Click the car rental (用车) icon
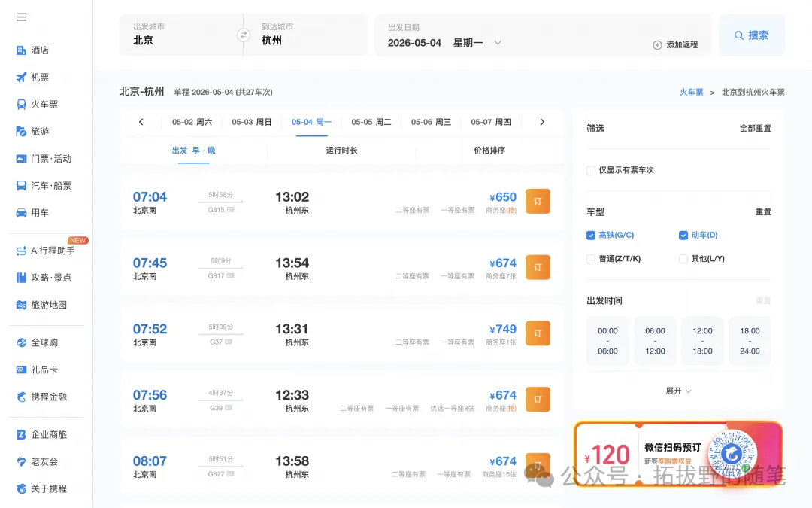This screenshot has height=508, width=812. [21, 212]
